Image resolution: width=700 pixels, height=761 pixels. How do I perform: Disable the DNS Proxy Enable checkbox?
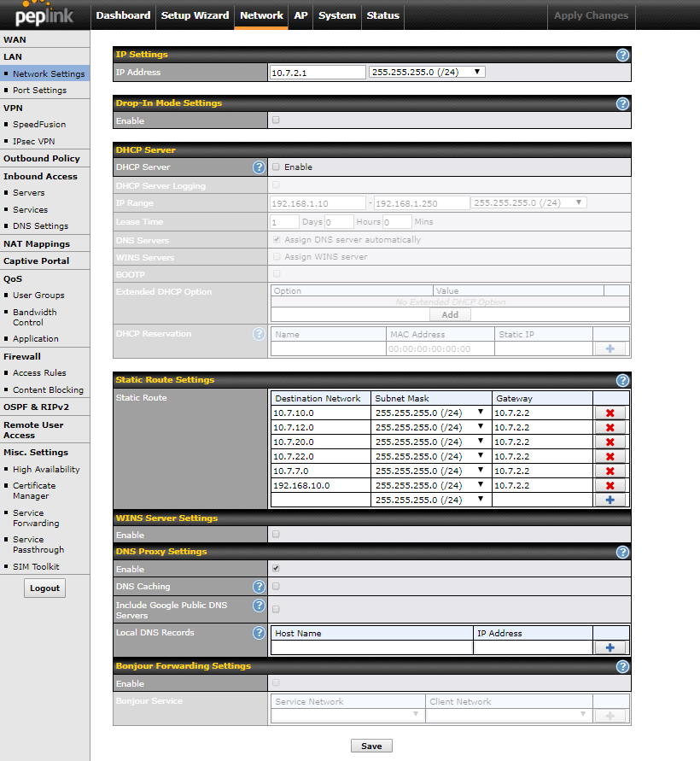276,569
